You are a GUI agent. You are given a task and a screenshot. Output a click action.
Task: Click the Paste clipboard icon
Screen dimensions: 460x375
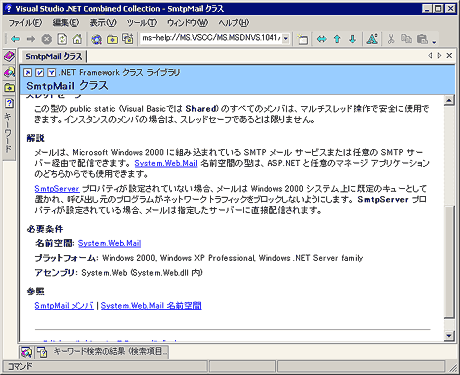pyautogui.click(x=422, y=39)
